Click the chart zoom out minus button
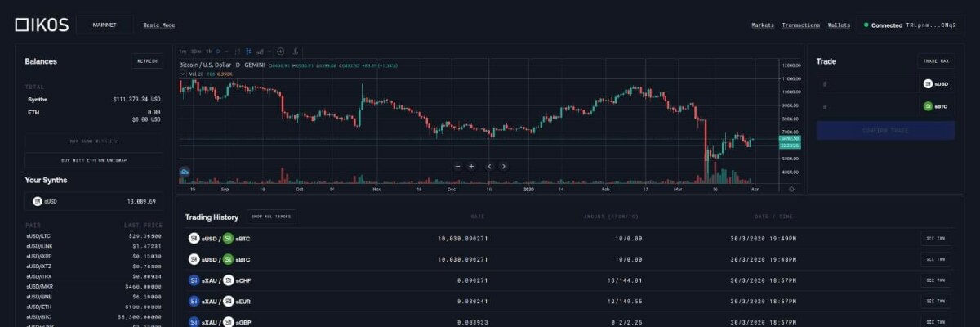Viewport: 980px width, 327px height. [x=457, y=166]
